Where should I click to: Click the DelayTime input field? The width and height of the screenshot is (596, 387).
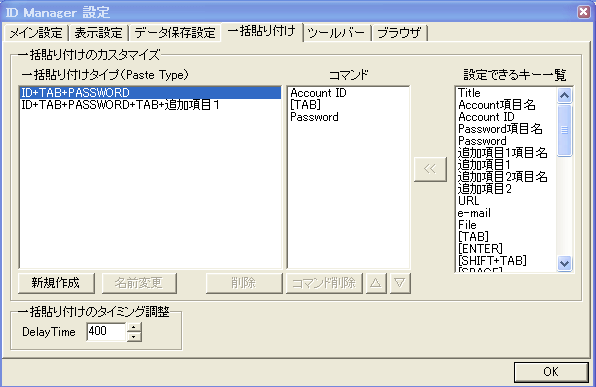(106, 331)
